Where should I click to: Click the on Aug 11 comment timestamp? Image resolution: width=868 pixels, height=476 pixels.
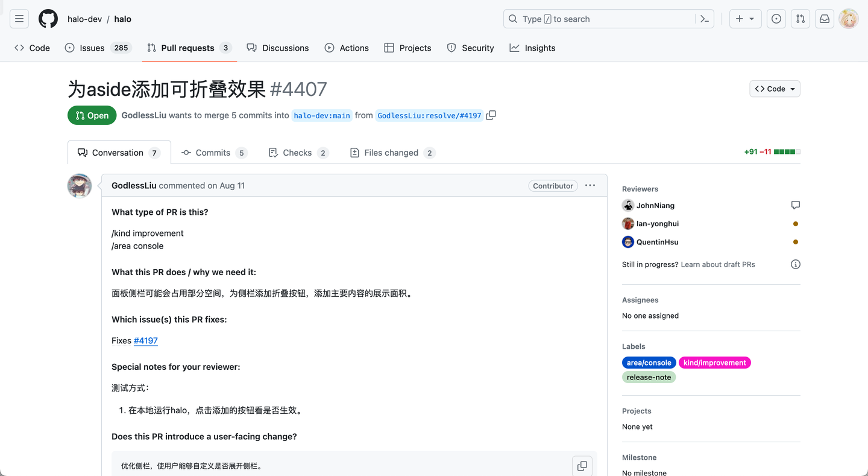tap(226, 185)
